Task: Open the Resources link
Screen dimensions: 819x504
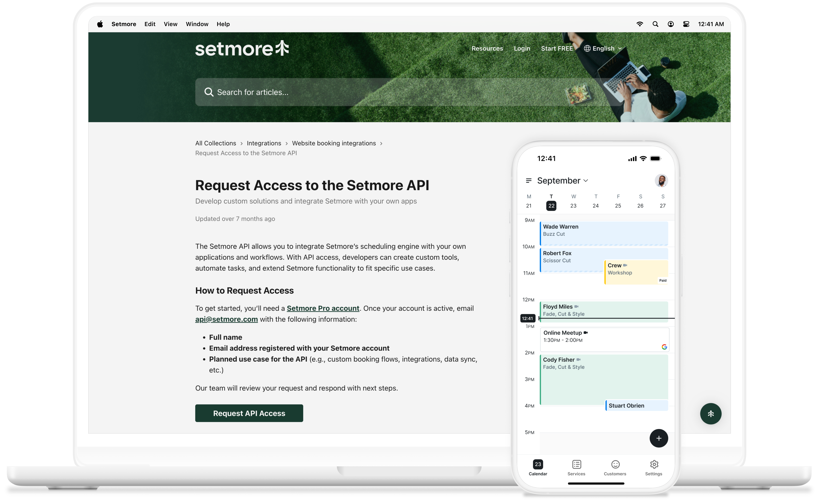Action: click(x=487, y=48)
